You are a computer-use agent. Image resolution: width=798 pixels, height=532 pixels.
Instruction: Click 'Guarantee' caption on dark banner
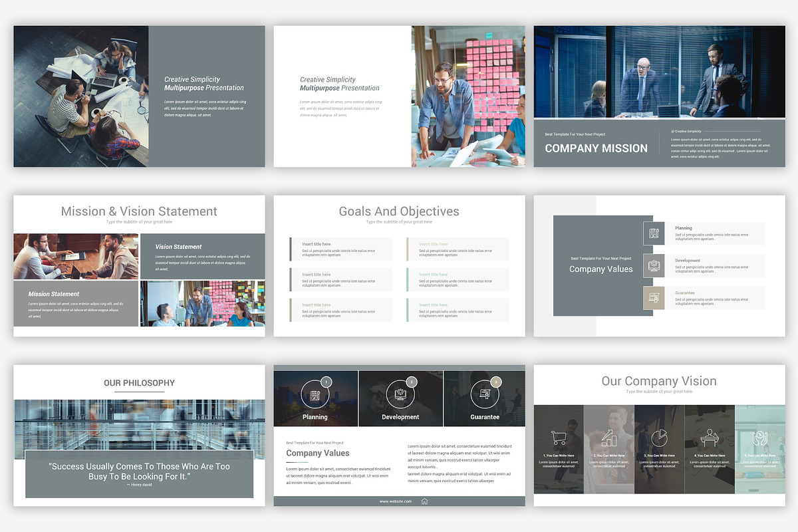pos(485,417)
